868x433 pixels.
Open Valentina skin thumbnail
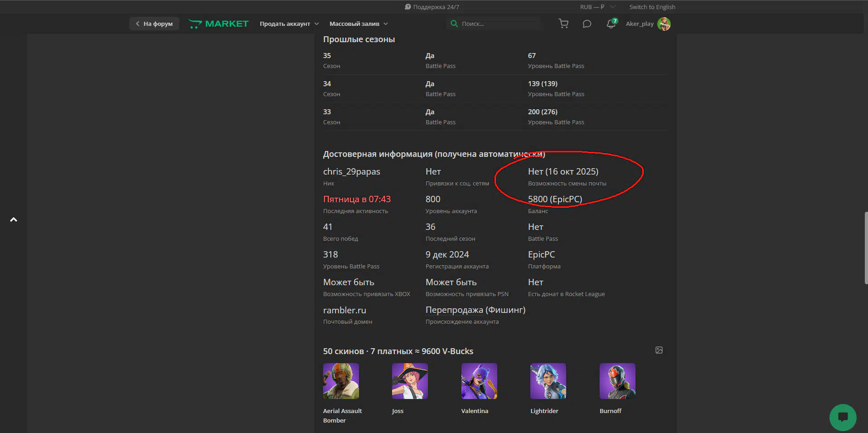point(479,381)
